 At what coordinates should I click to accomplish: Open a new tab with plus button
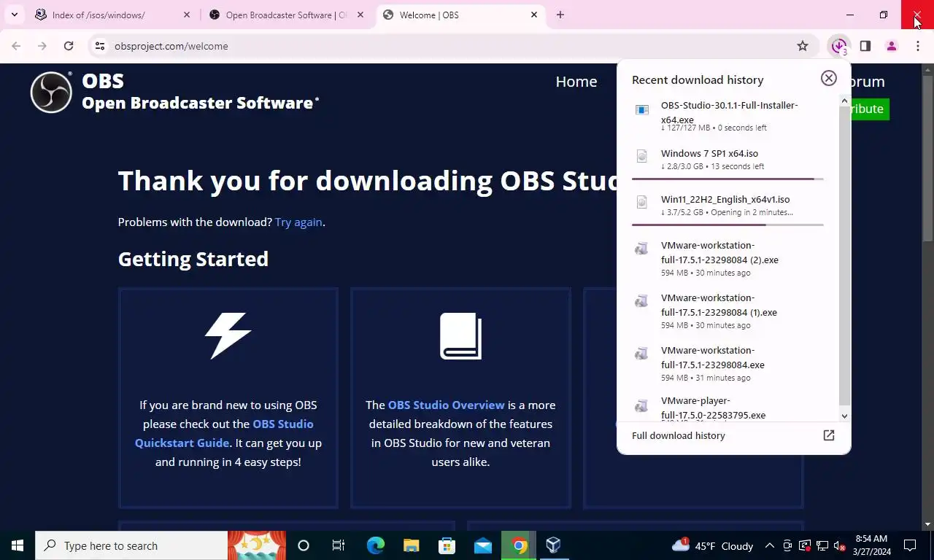click(x=560, y=15)
